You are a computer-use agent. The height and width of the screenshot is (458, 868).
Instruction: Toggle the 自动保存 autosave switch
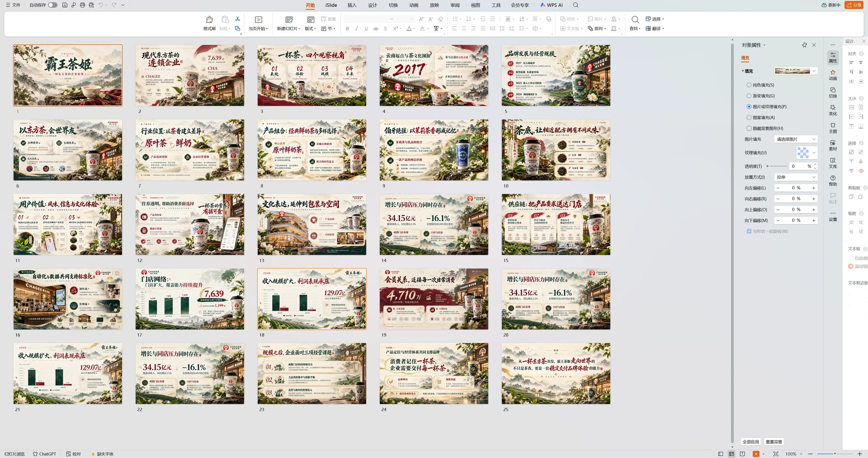[x=52, y=5]
